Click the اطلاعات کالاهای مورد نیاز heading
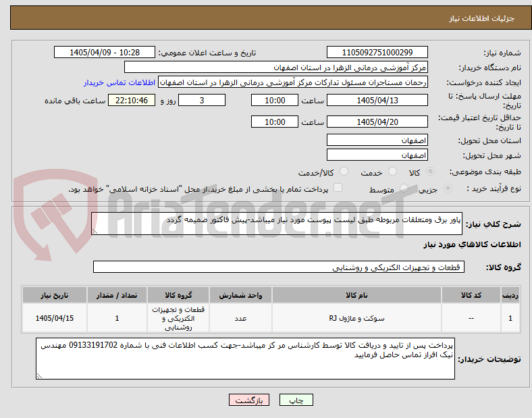This screenshot has height=418, width=532. coord(472,244)
